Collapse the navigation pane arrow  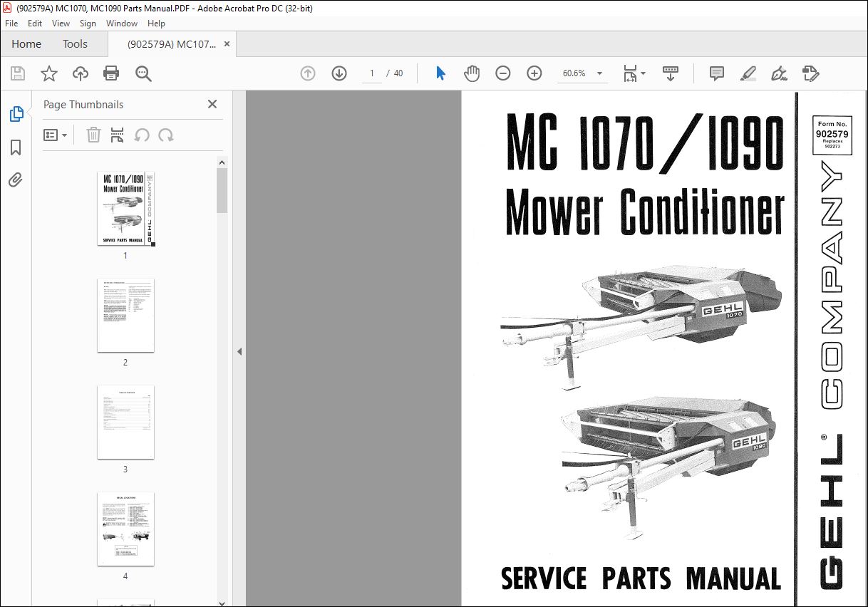(x=239, y=351)
